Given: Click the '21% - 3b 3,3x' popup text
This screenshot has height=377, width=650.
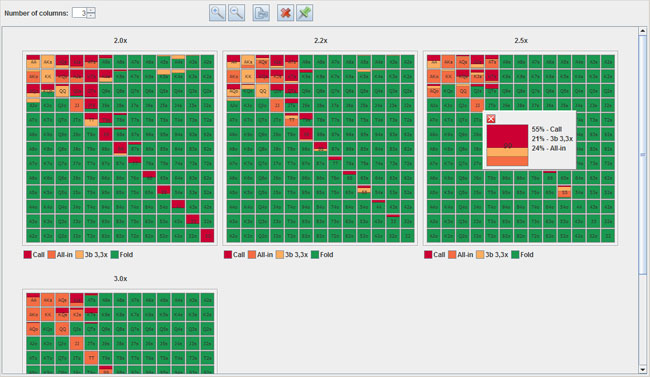Looking at the screenshot, I should [552, 139].
